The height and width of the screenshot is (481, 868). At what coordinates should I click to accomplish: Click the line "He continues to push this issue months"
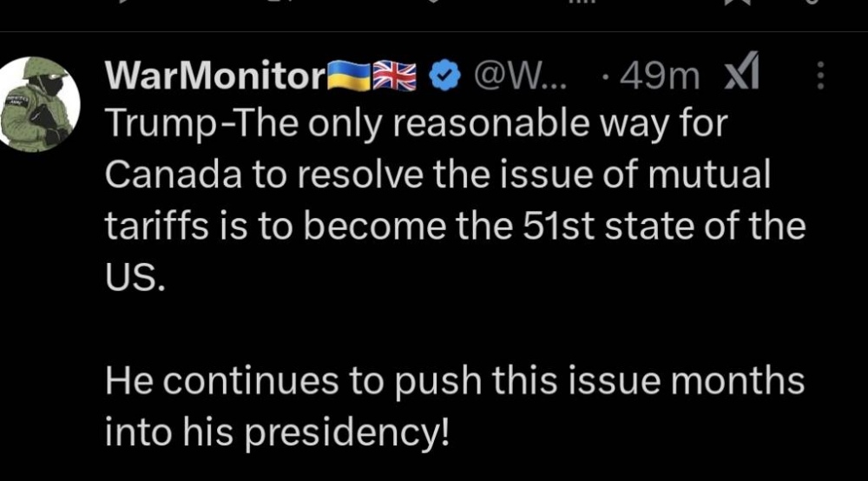pos(454,381)
